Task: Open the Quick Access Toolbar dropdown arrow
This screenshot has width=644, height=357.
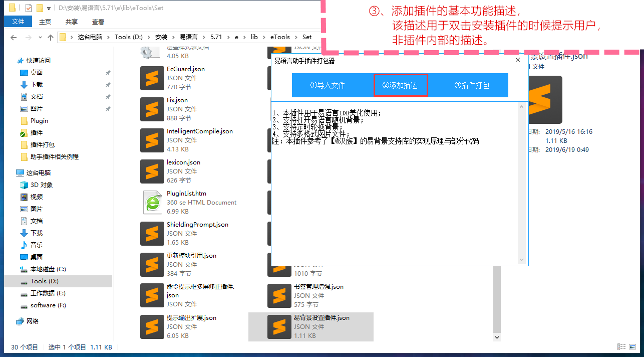Action: pos(49,8)
